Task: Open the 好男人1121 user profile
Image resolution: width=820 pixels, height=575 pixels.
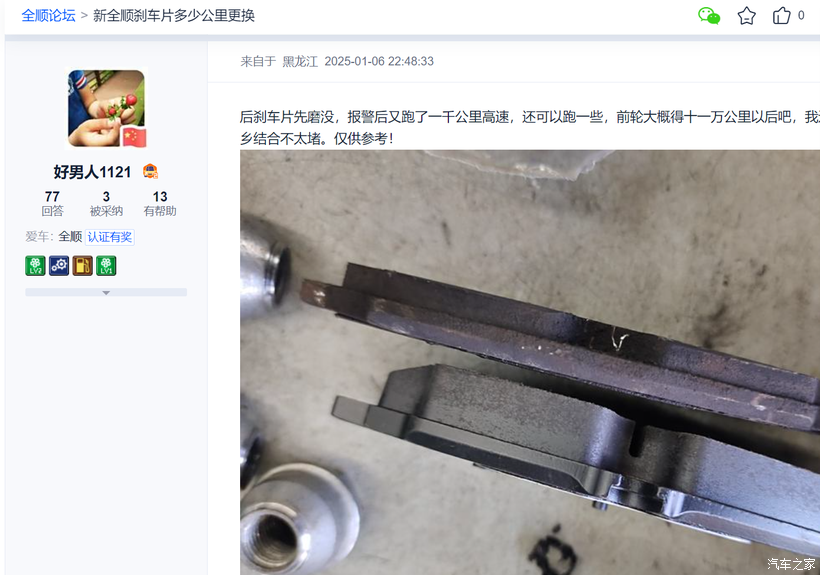Action: 92,171
